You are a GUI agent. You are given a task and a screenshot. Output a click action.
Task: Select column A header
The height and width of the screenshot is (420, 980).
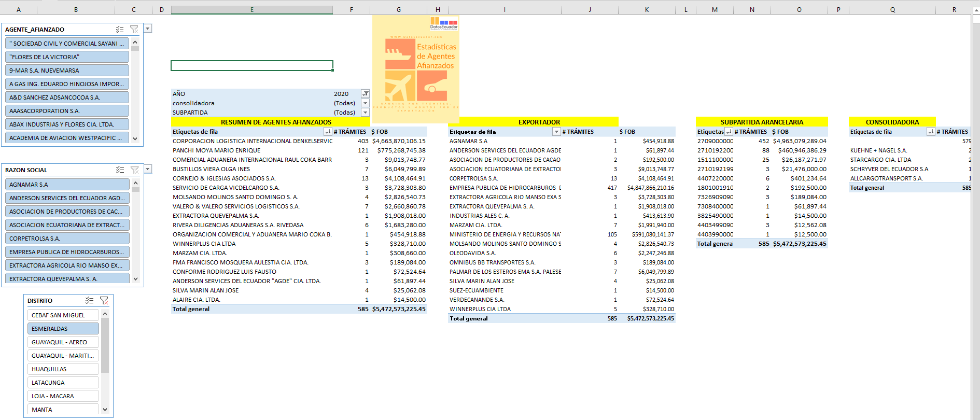pyautogui.click(x=19, y=9)
